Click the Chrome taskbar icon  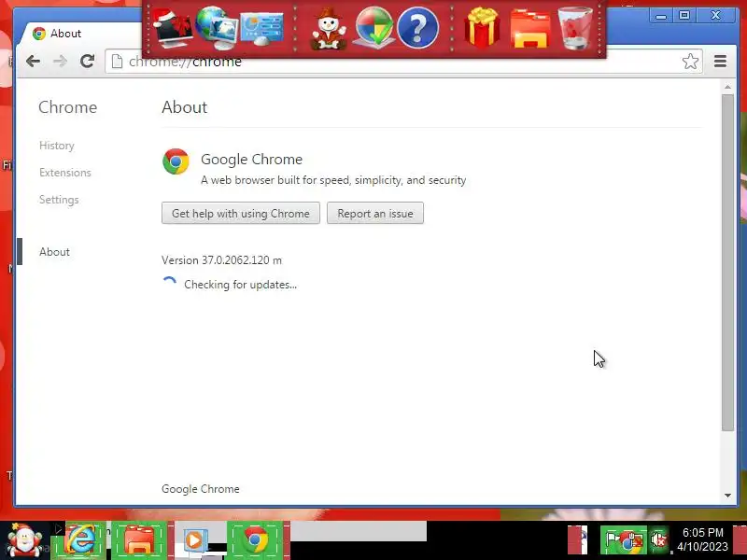(x=256, y=540)
